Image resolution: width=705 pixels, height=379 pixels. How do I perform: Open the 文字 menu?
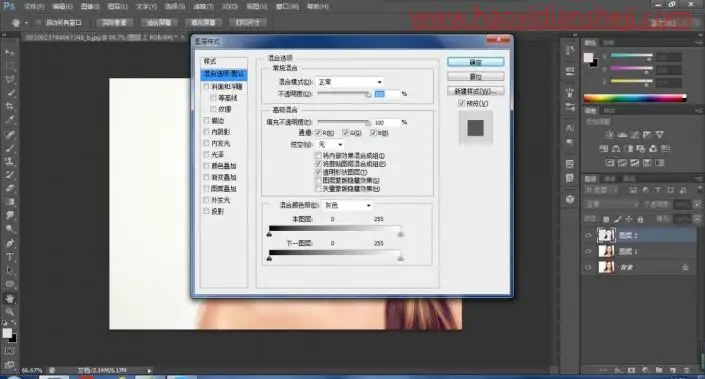(146, 6)
